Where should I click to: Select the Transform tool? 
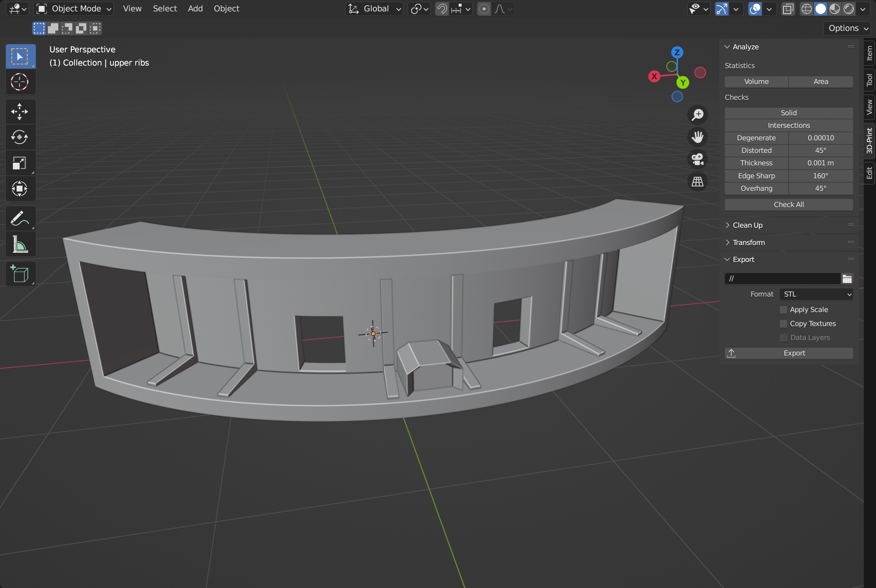point(20,189)
